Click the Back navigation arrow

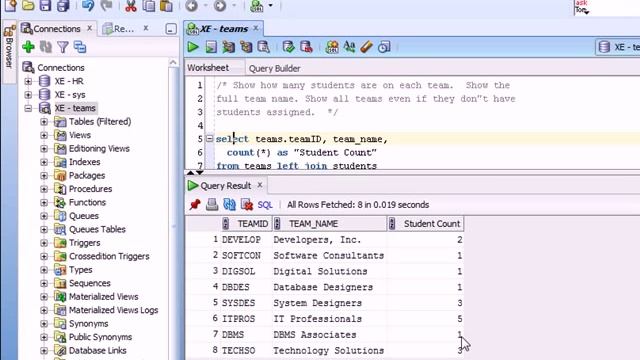(191, 6)
